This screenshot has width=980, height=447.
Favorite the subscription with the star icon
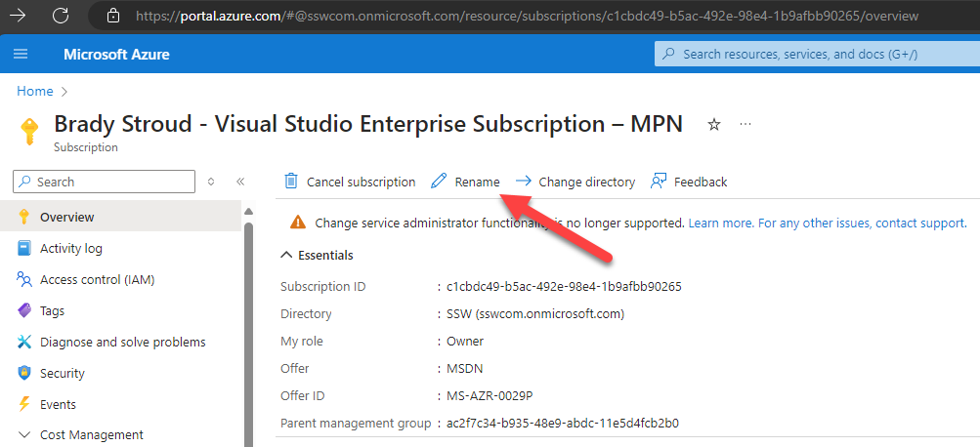point(714,125)
